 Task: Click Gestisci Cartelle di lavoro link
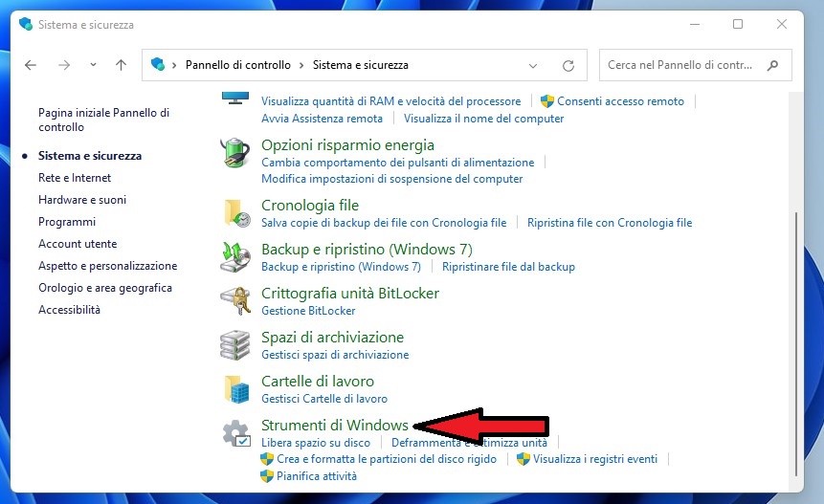(324, 399)
